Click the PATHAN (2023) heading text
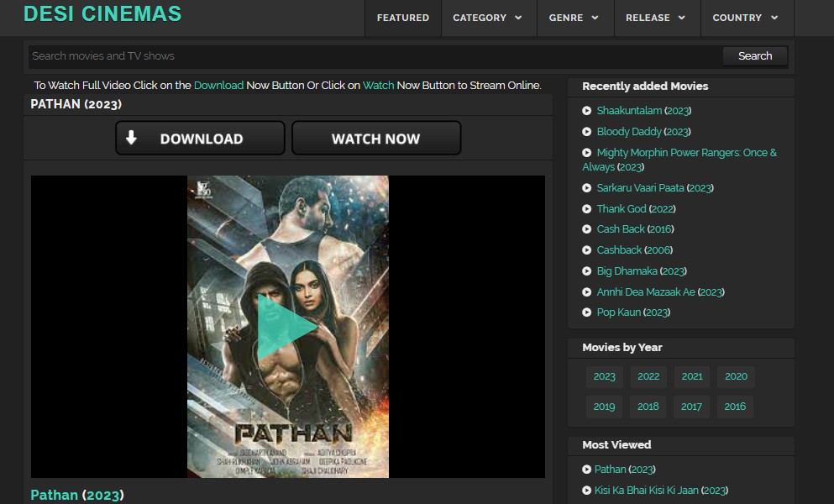 pyautogui.click(x=76, y=104)
